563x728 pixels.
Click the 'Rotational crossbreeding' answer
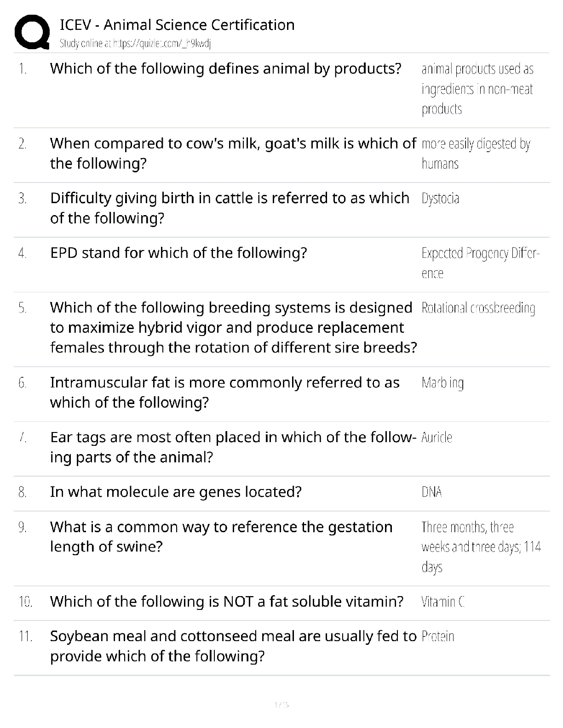coord(478,308)
